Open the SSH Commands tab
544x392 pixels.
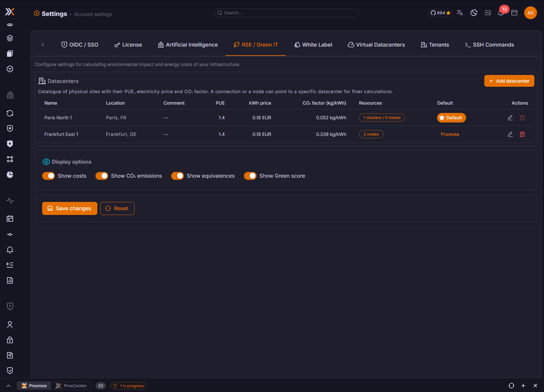pos(489,45)
